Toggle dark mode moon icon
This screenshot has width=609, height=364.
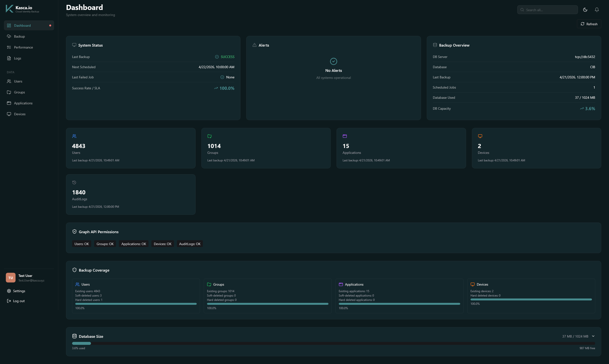[585, 10]
